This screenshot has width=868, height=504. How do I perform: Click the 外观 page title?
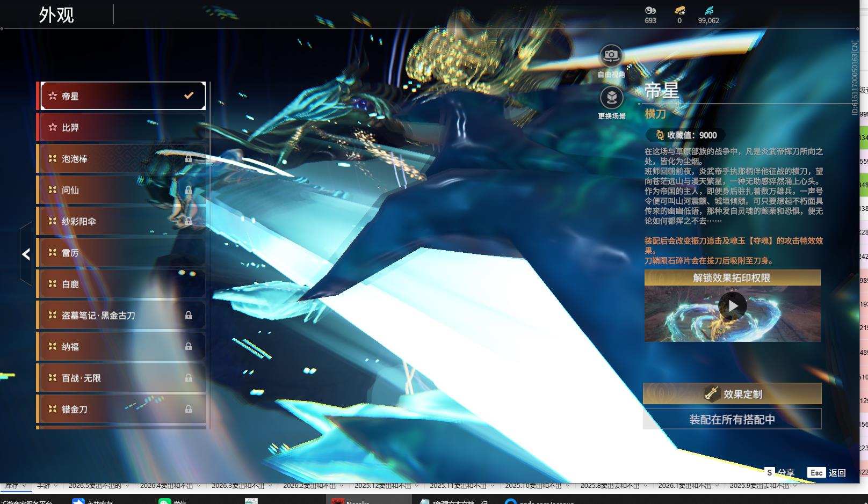tap(56, 14)
